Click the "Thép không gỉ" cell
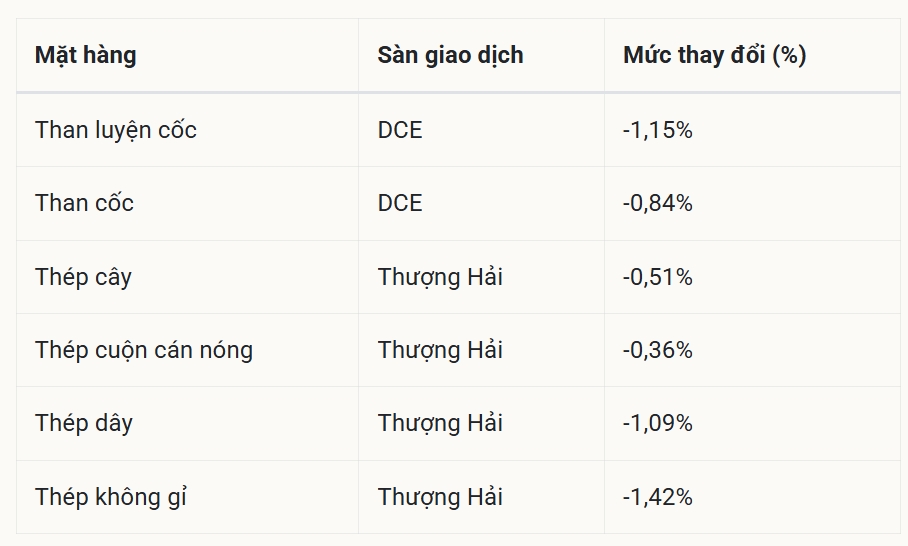This screenshot has height=546, width=908. pyautogui.click(x=111, y=497)
